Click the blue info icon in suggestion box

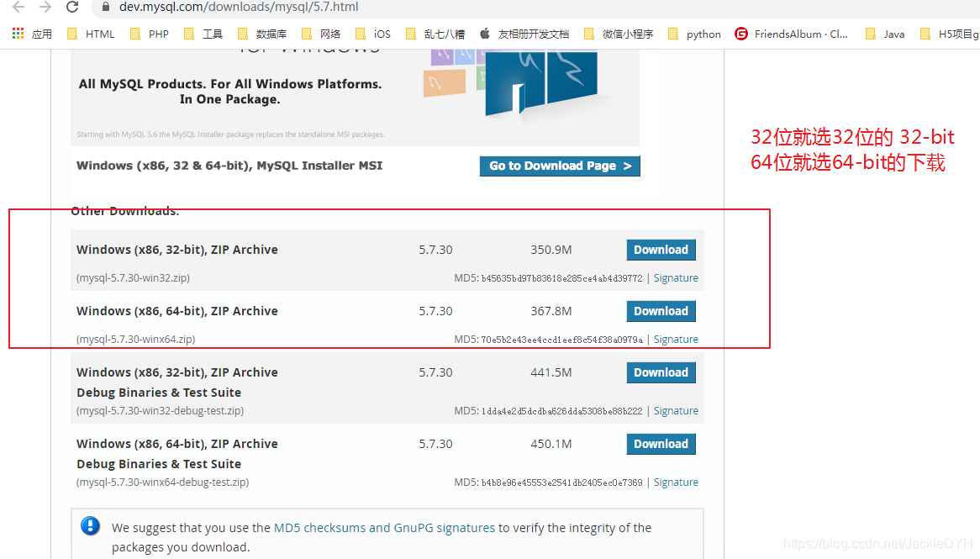pyautogui.click(x=90, y=526)
